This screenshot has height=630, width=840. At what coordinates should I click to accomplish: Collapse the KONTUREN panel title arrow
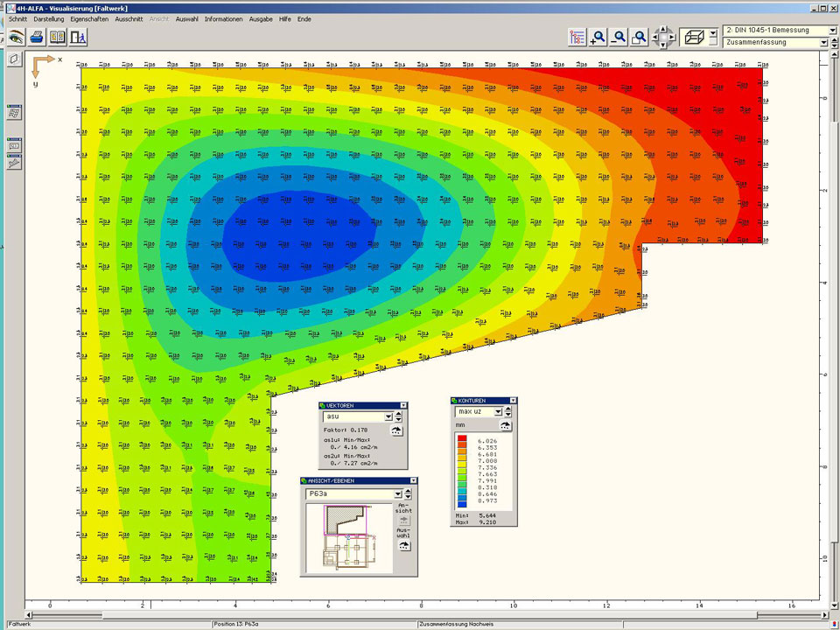click(512, 401)
